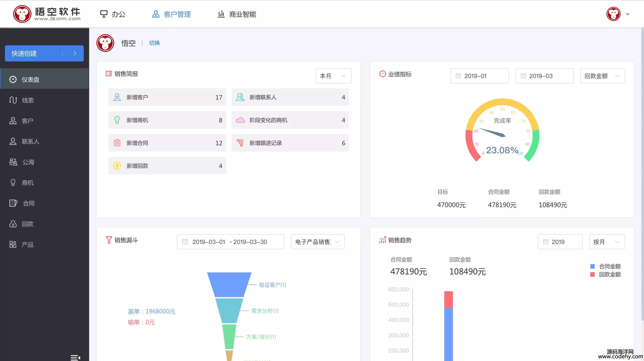Click 需求分析(1) funnel label
This screenshot has width=644, height=361.
(x=265, y=311)
